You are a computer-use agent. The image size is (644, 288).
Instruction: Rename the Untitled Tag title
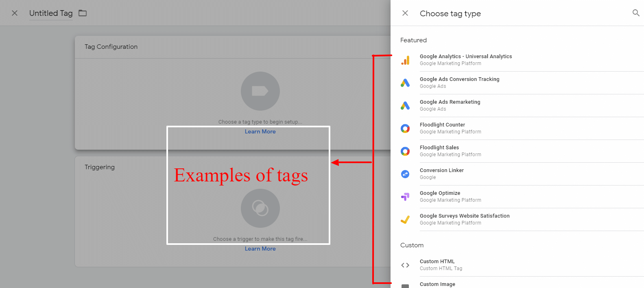click(x=51, y=13)
